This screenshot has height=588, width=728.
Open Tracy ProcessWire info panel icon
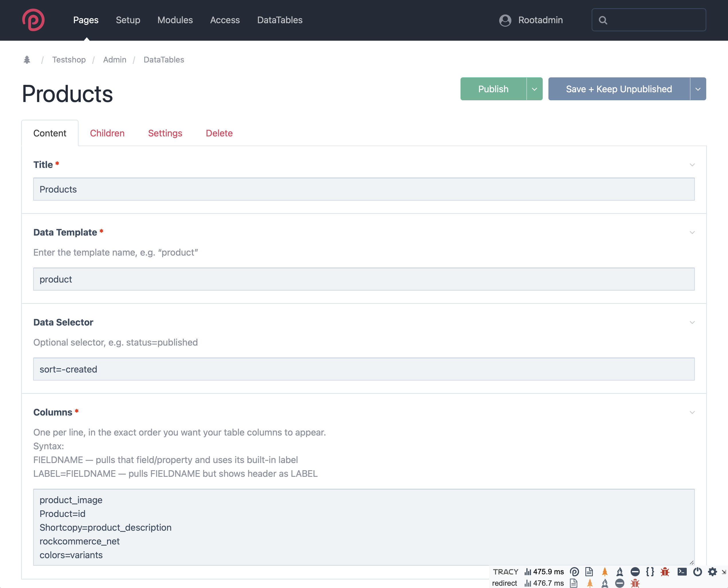[574, 572]
